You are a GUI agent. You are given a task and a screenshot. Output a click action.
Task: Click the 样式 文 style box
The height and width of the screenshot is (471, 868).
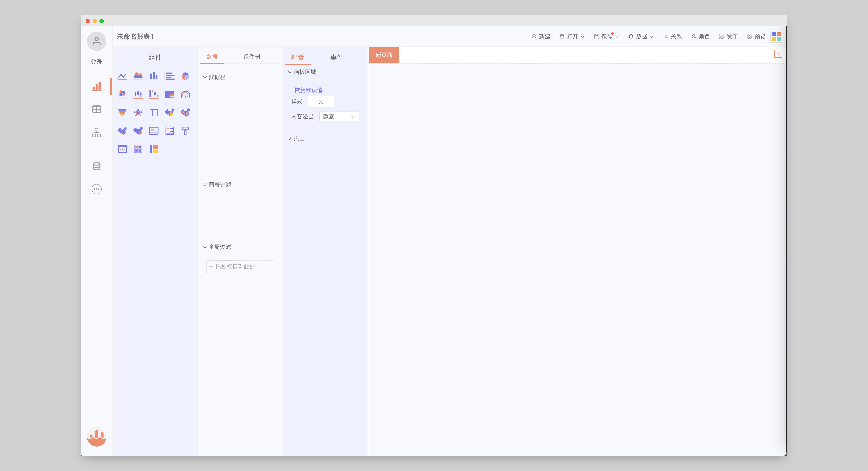pyautogui.click(x=321, y=101)
